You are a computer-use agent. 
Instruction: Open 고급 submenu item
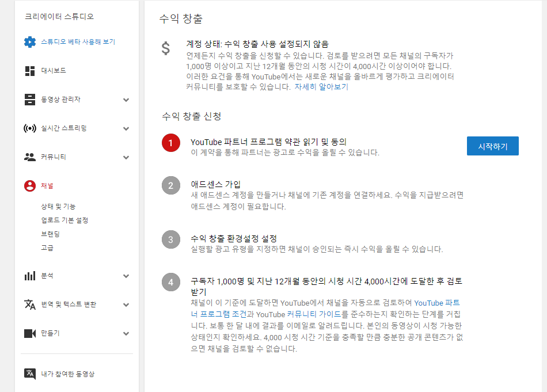(47, 248)
